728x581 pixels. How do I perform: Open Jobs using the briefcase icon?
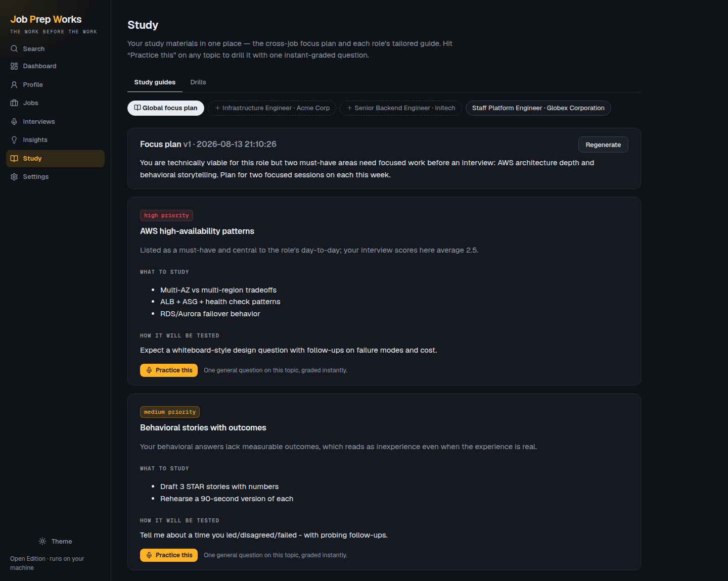14,103
